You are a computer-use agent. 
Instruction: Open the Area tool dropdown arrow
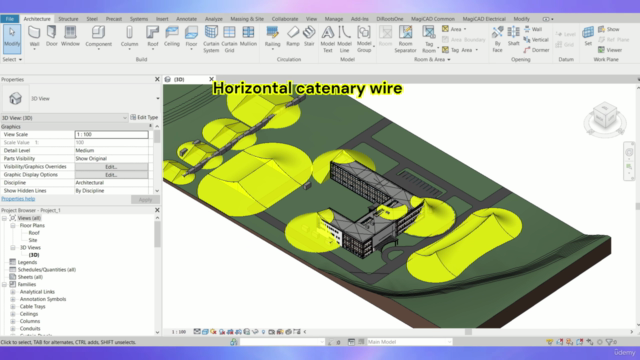pos(465,29)
